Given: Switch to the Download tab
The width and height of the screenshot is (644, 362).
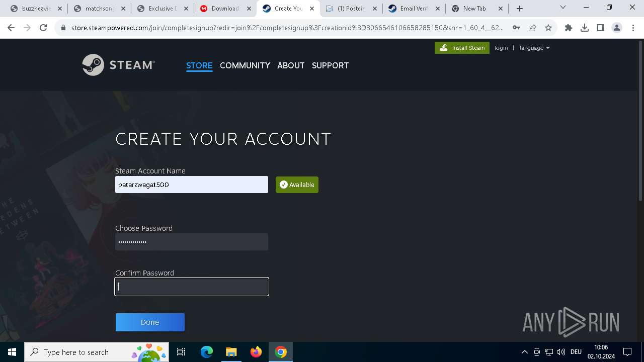Looking at the screenshot, I should click(x=225, y=9).
